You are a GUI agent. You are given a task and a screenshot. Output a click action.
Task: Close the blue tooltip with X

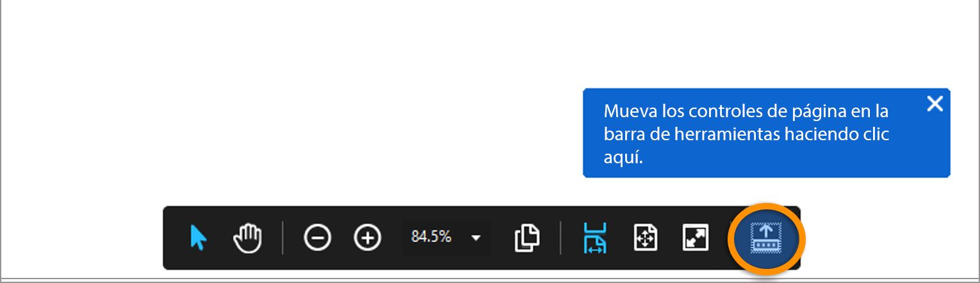tap(935, 104)
